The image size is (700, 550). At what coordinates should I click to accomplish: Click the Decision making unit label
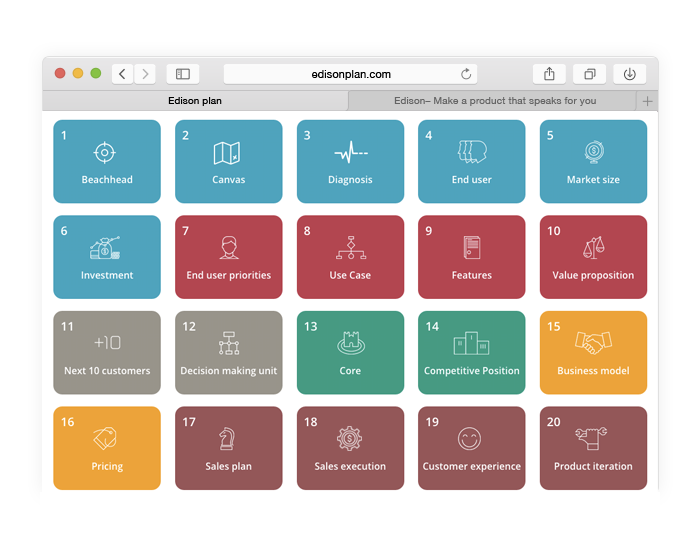pos(229,371)
